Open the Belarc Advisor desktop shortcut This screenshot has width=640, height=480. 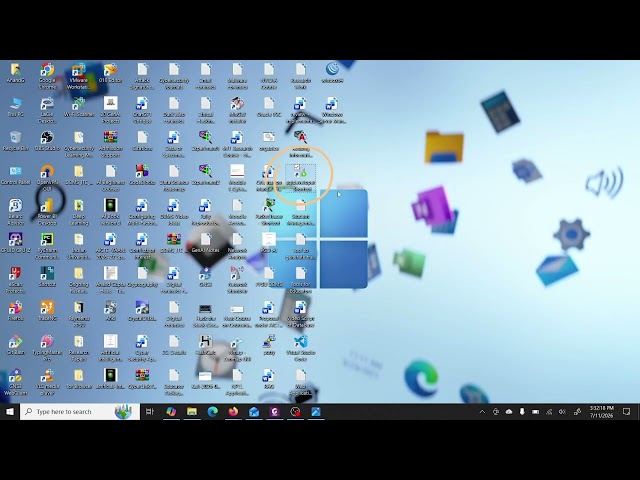(16, 211)
